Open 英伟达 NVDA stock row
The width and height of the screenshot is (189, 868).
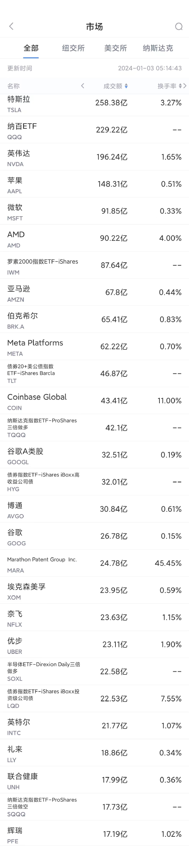point(94,157)
